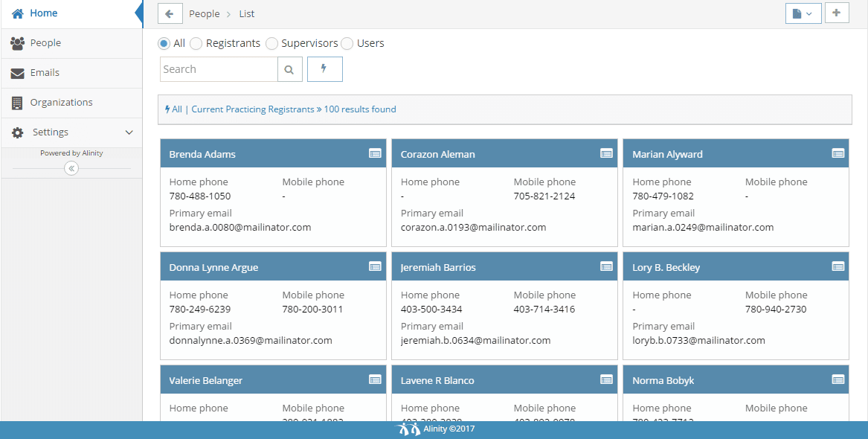Click the magnifier search button

click(289, 69)
